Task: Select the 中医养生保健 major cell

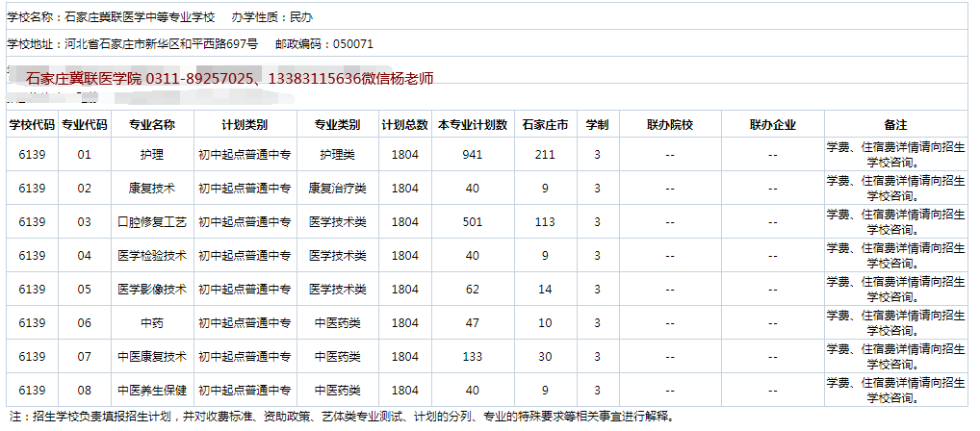Action: tap(152, 391)
